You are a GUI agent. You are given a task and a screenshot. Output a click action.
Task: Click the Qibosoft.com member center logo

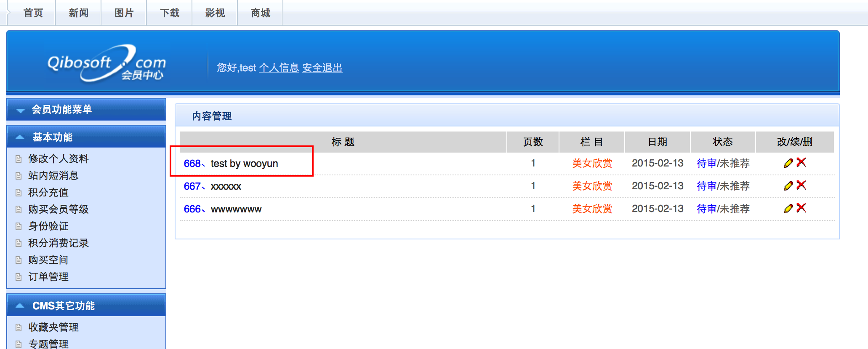pos(107,63)
